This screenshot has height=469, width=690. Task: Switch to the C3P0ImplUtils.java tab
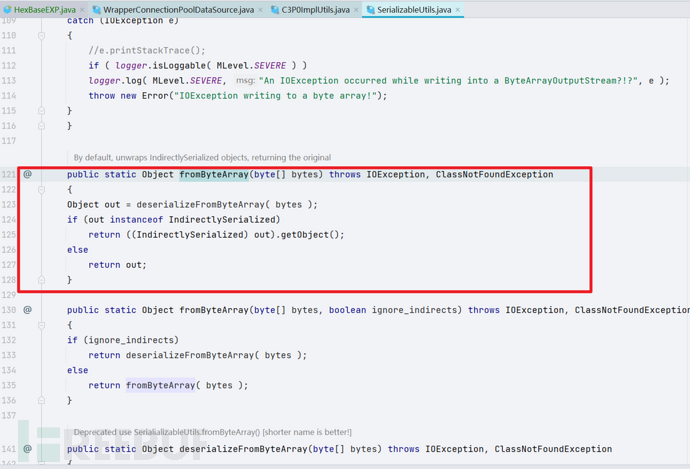pyautogui.click(x=316, y=9)
